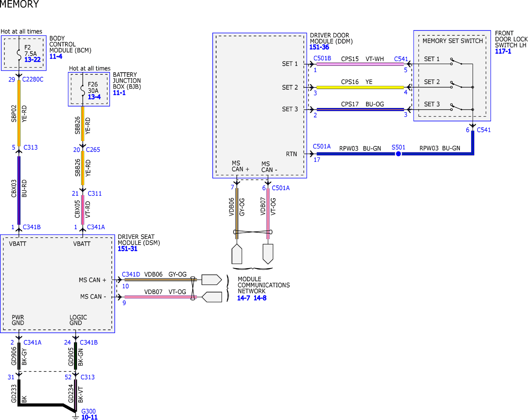
Task: Click the SET 1 switch contact symbol
Action: click(456, 61)
